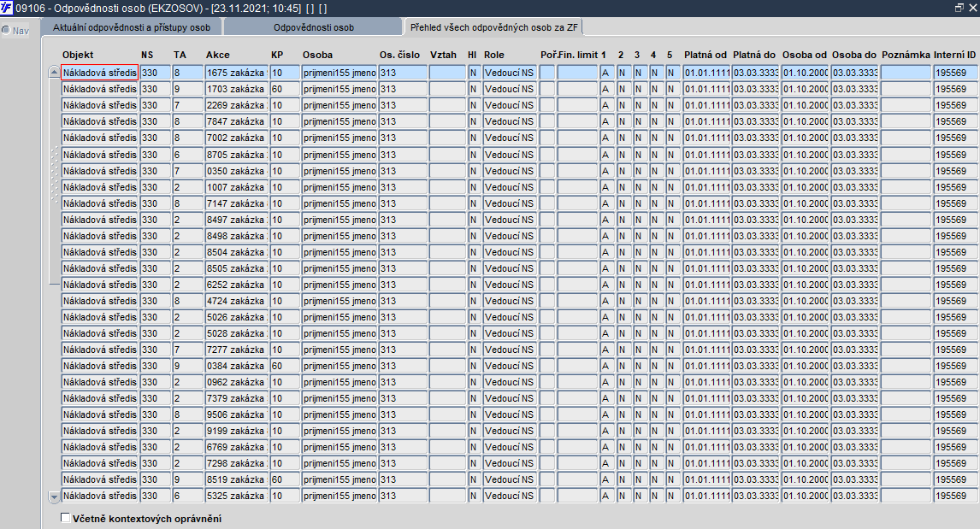The height and width of the screenshot is (529, 980).
Task: Click the records scrollbar thumb
Action: pyautogui.click(x=55, y=182)
